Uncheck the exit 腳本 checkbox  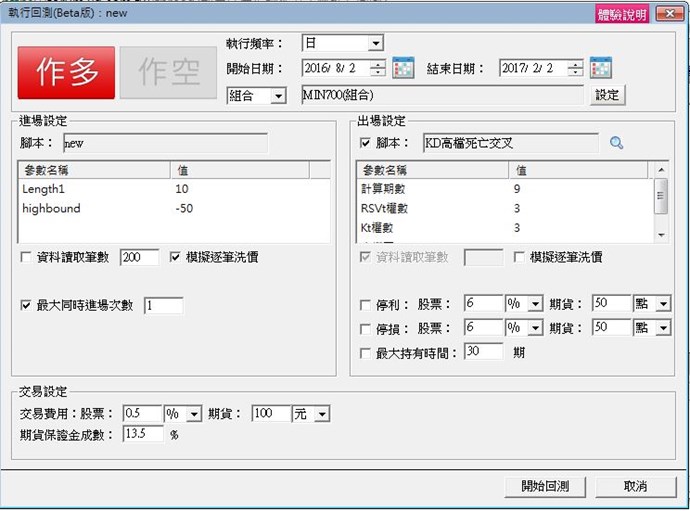click(x=365, y=143)
